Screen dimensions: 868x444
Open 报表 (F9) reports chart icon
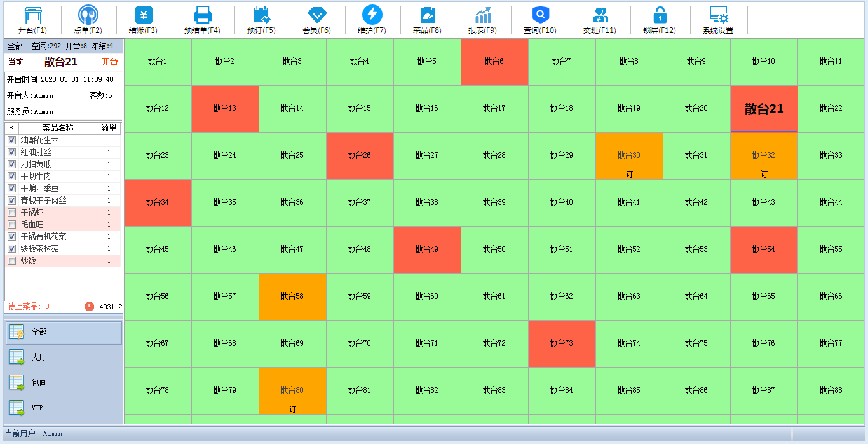(482, 15)
